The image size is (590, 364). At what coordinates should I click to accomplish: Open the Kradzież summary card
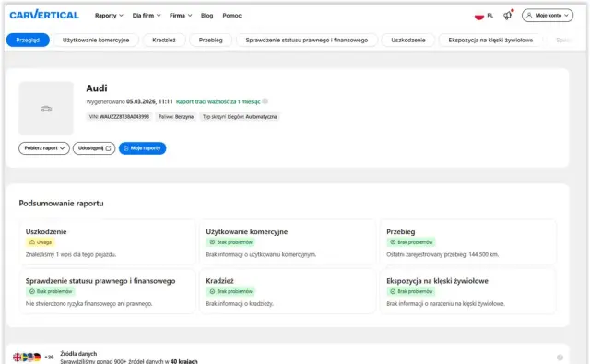click(288, 291)
